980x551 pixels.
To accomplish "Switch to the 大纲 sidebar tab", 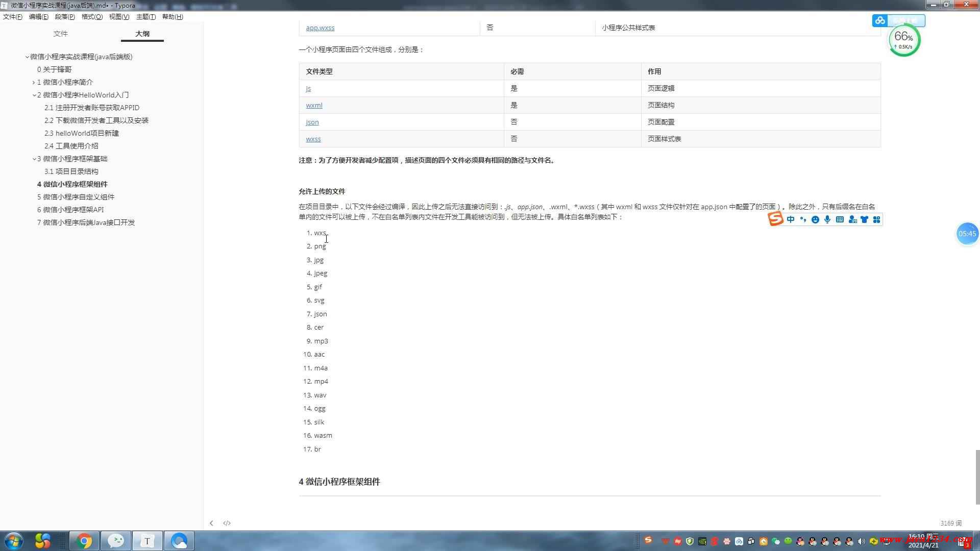I will coord(142,34).
